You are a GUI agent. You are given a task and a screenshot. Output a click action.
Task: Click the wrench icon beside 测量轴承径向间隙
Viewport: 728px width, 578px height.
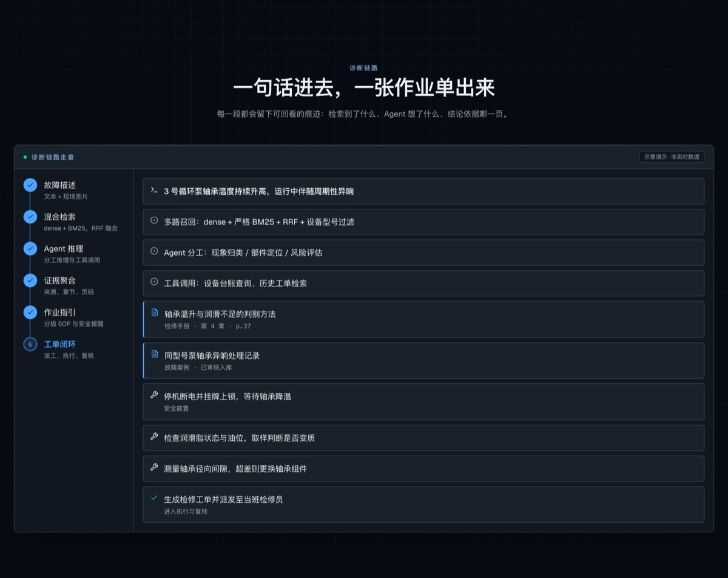coord(154,467)
